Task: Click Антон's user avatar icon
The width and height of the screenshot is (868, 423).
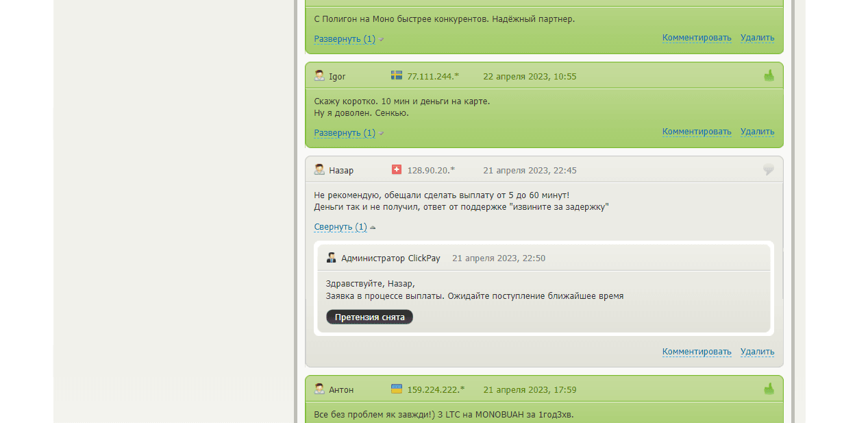Action: pos(319,389)
